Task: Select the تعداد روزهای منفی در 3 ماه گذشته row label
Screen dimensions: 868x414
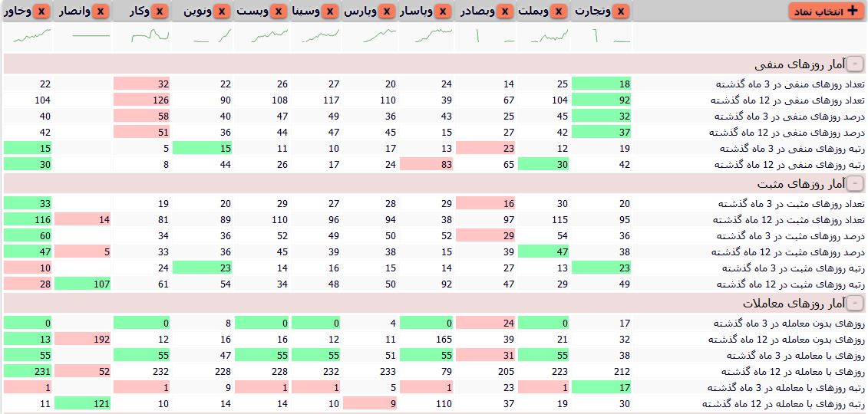Action: [x=790, y=84]
